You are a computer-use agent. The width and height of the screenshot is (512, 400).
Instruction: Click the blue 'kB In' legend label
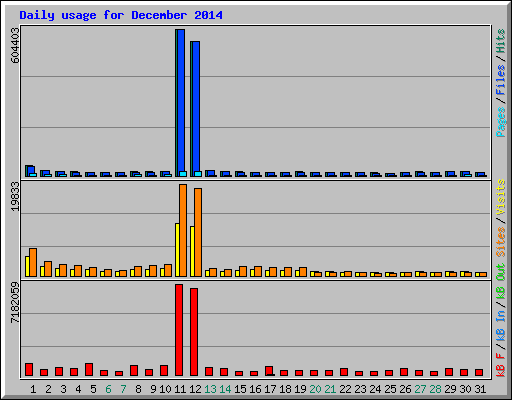[x=501, y=325]
